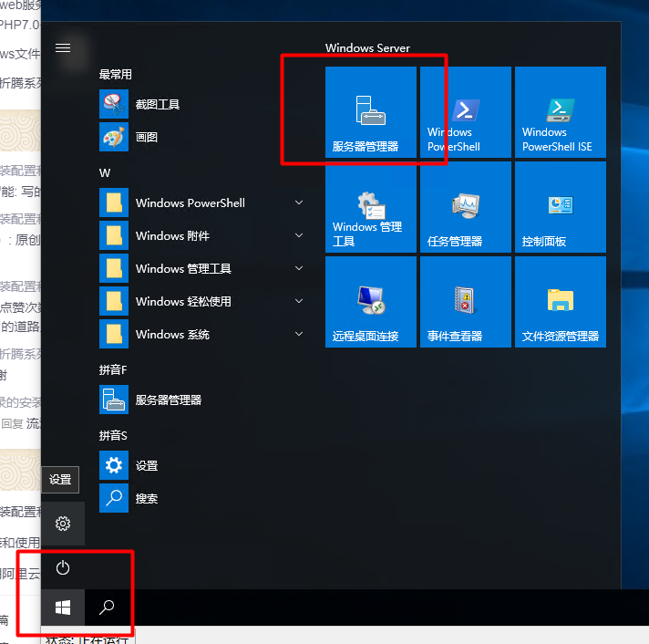Expand the Windows 系统 folder chevron
This screenshot has height=644, width=649.
pos(299,334)
